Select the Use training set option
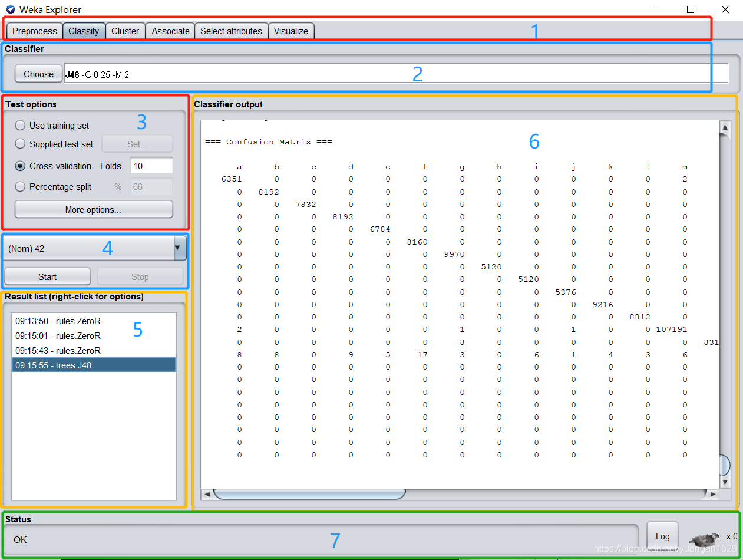 coord(21,125)
